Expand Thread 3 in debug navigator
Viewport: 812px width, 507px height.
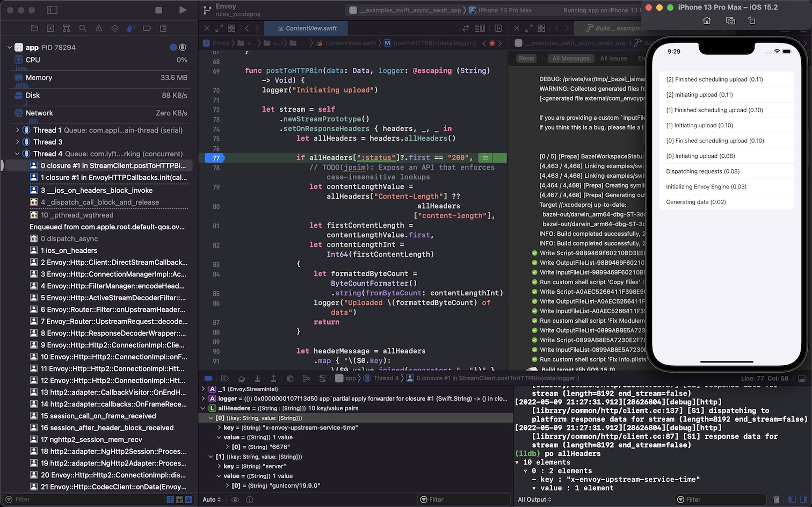click(18, 142)
